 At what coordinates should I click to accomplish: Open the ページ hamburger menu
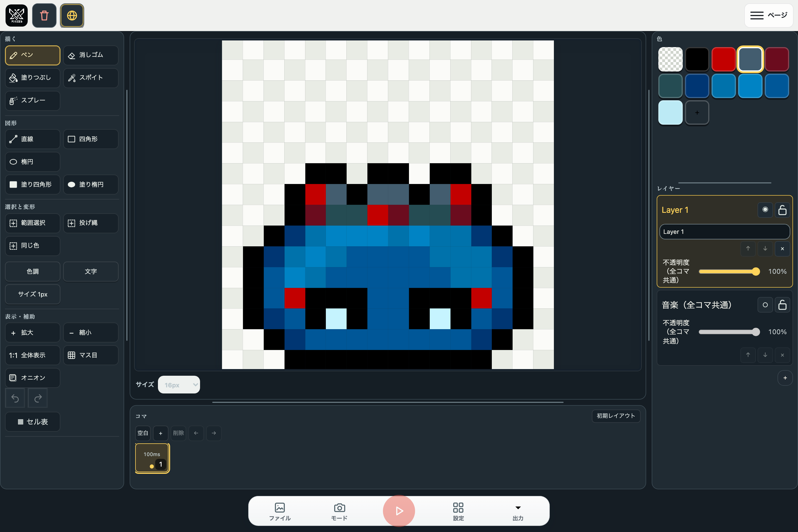[x=768, y=16]
